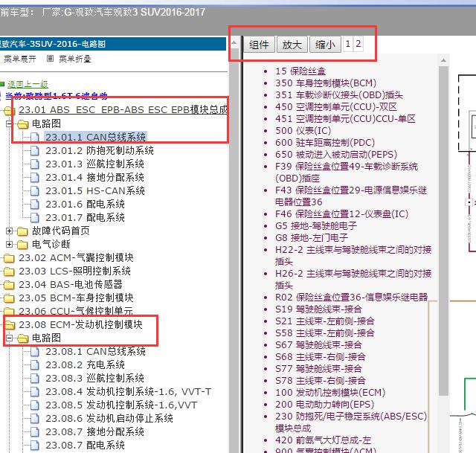This screenshot has height=453, width=476.
Task: Click the 返回上一级 link
Action: (x=28, y=84)
